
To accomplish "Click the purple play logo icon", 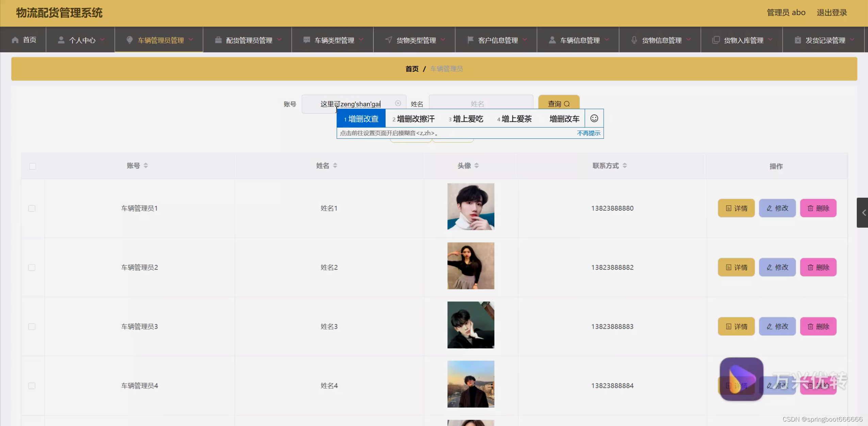I will 741,379.
